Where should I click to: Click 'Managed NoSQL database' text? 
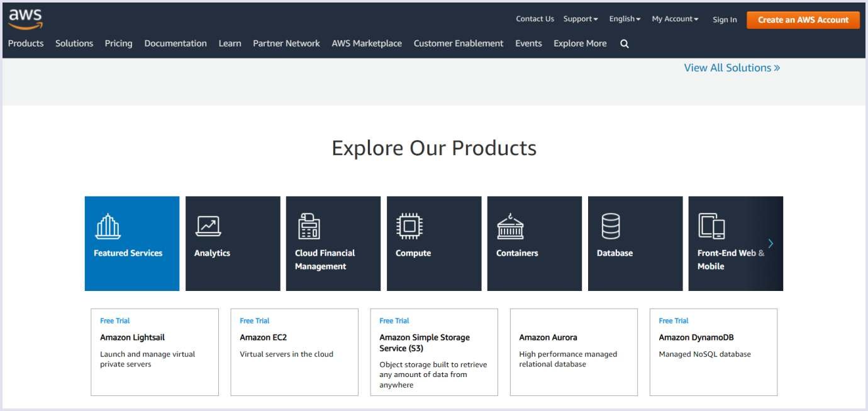point(704,354)
